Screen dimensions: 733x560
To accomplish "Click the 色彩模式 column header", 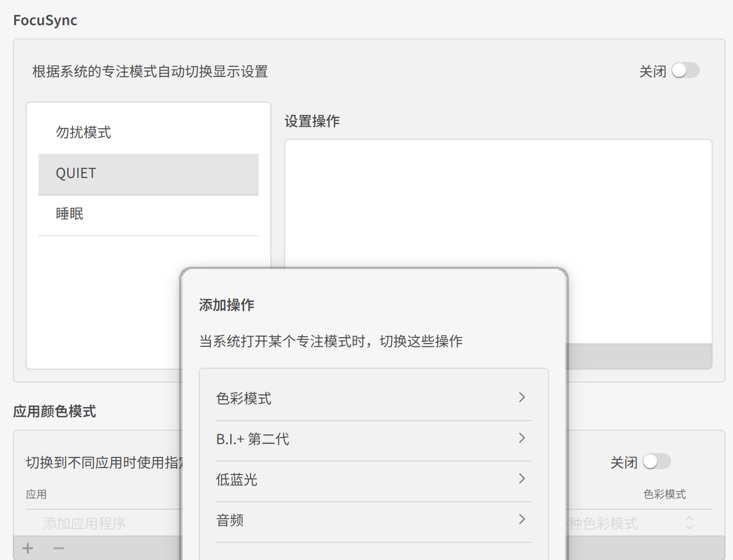I will tap(665, 494).
